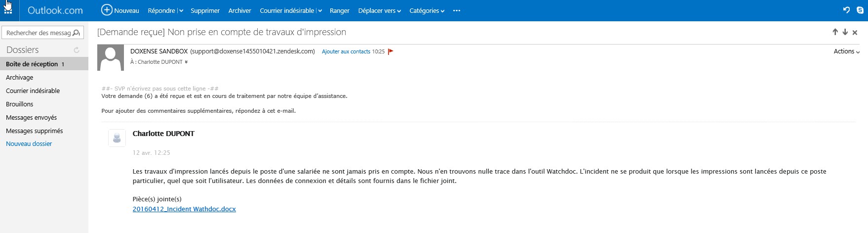The image size is (868, 233).
Task: Refresh the Dossiers folder list
Action: pos(77,50)
